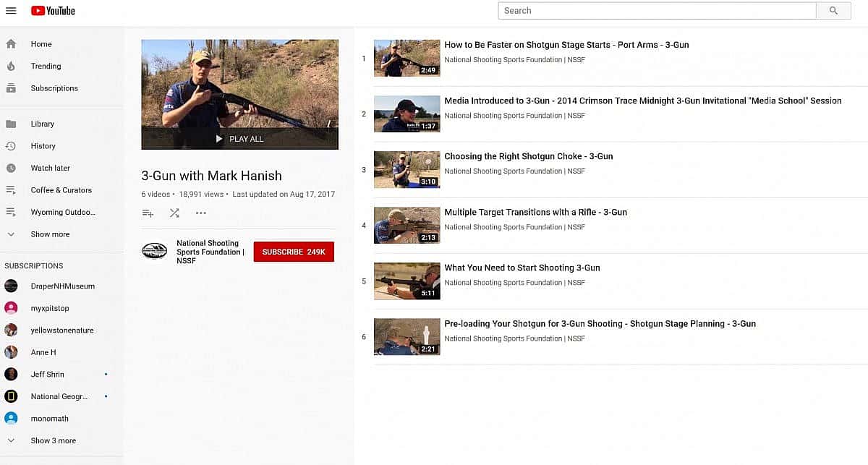This screenshot has width=868, height=465.
Task: Open the three-dot more options menu
Action: pyautogui.click(x=201, y=213)
